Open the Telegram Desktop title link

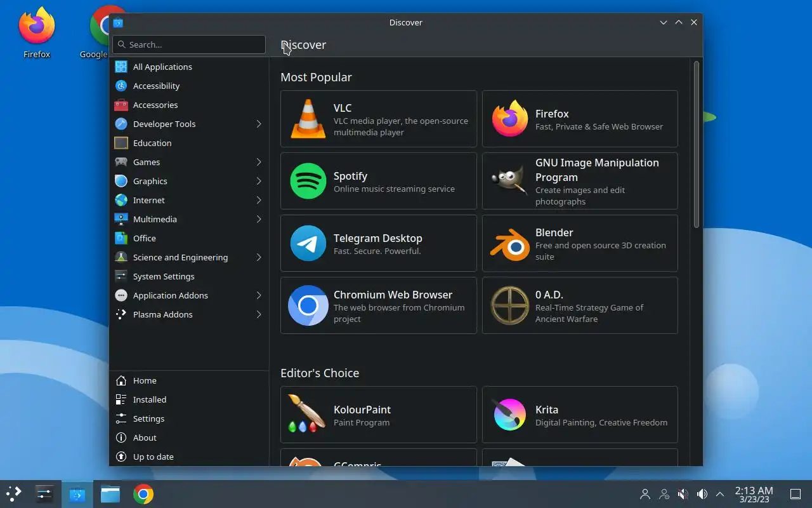378,238
